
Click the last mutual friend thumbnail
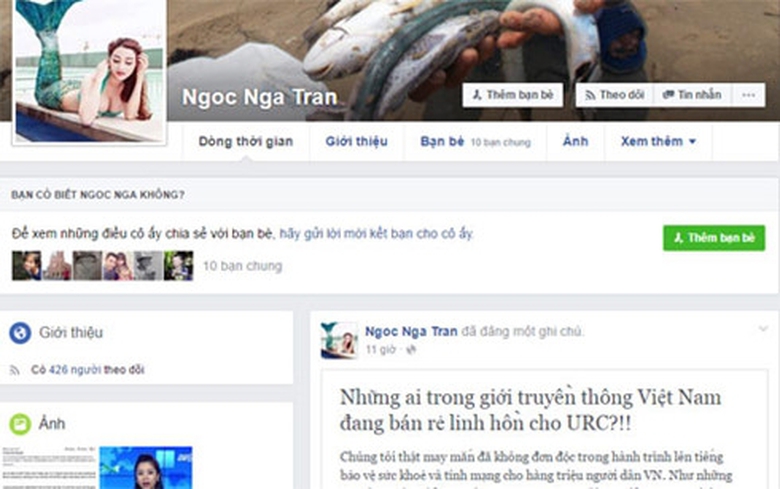(x=179, y=266)
